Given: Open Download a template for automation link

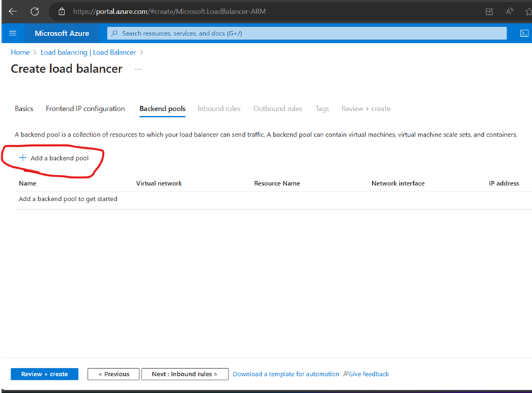Looking at the screenshot, I should 285,374.
